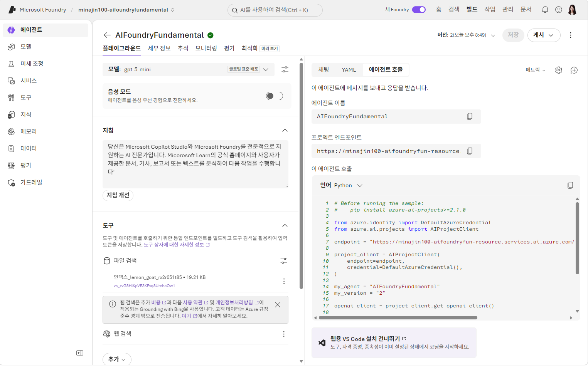Image resolution: width=588 pixels, height=366 pixels.
Task: Click the code sample vertical scrollbar
Action: pos(577,238)
